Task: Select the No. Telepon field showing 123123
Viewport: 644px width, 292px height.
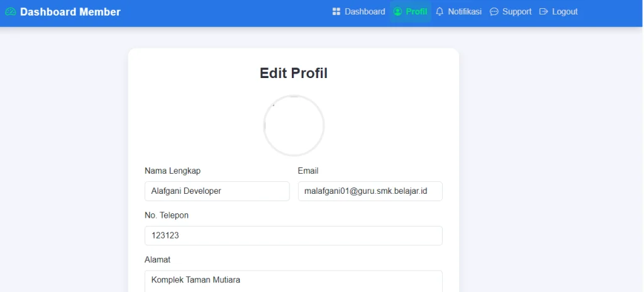Action: [294, 236]
